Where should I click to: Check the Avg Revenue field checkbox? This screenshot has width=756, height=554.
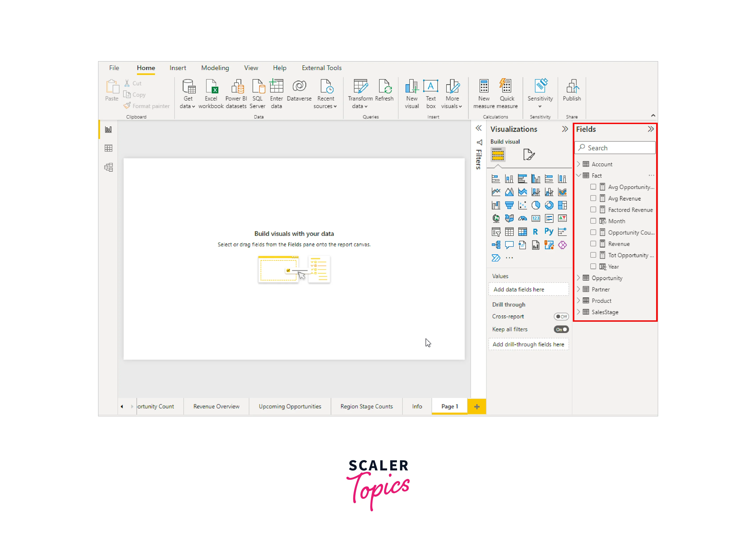[x=593, y=199]
